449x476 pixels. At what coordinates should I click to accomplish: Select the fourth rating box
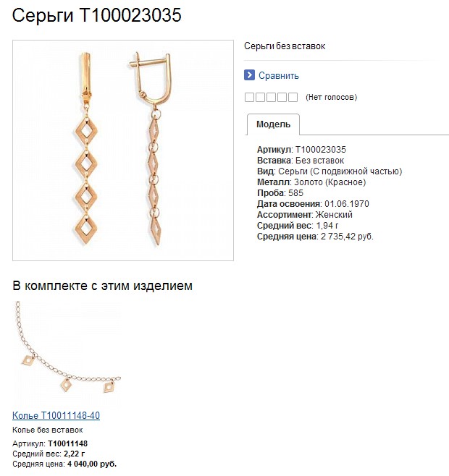click(282, 98)
